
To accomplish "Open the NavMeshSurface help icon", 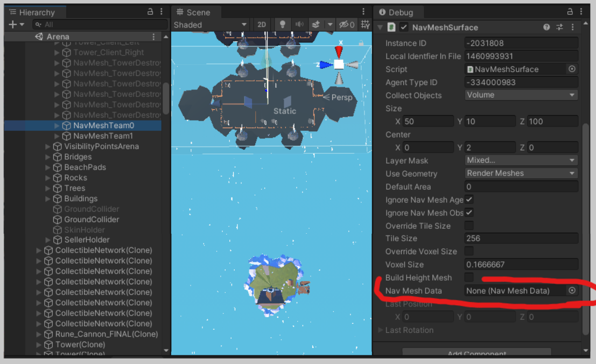I will pos(546,27).
